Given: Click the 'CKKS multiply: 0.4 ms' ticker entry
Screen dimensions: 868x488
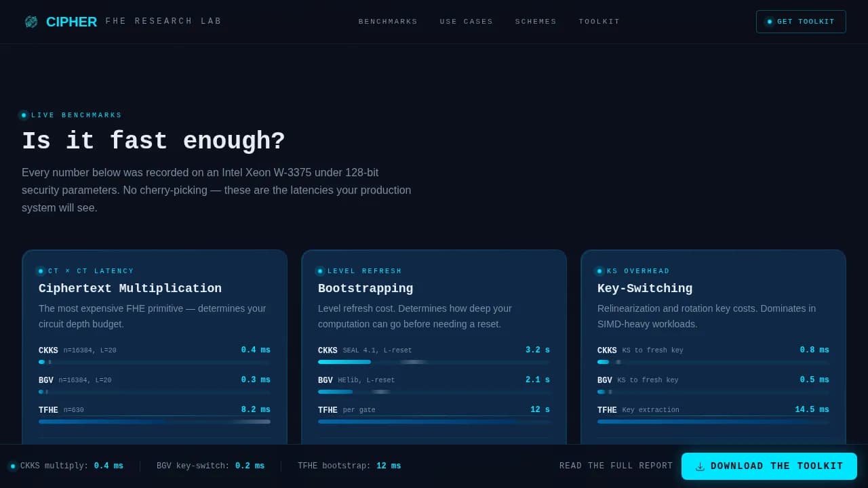Looking at the screenshot, I should click(72, 466).
